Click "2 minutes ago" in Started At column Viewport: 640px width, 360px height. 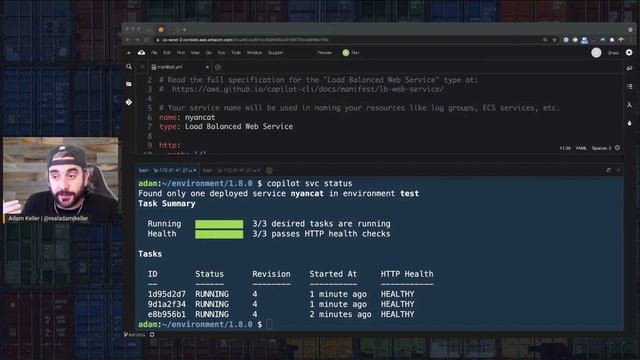coord(340,315)
